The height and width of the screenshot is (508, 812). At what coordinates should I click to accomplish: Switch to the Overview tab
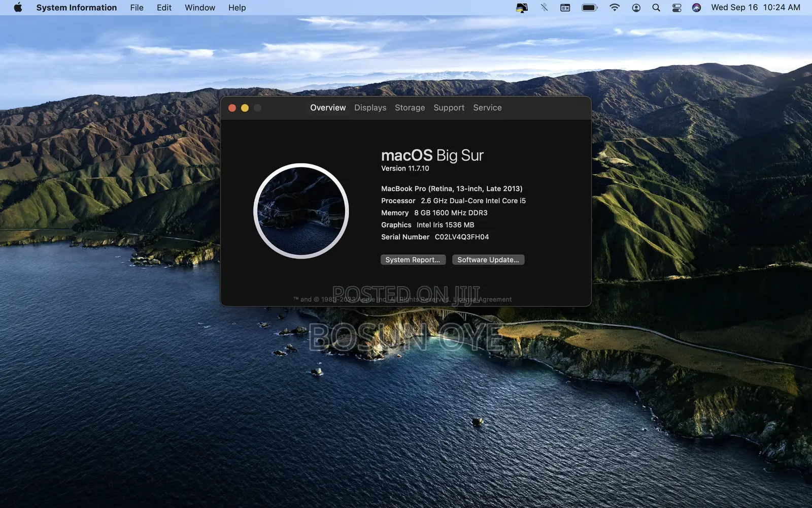[x=328, y=108]
